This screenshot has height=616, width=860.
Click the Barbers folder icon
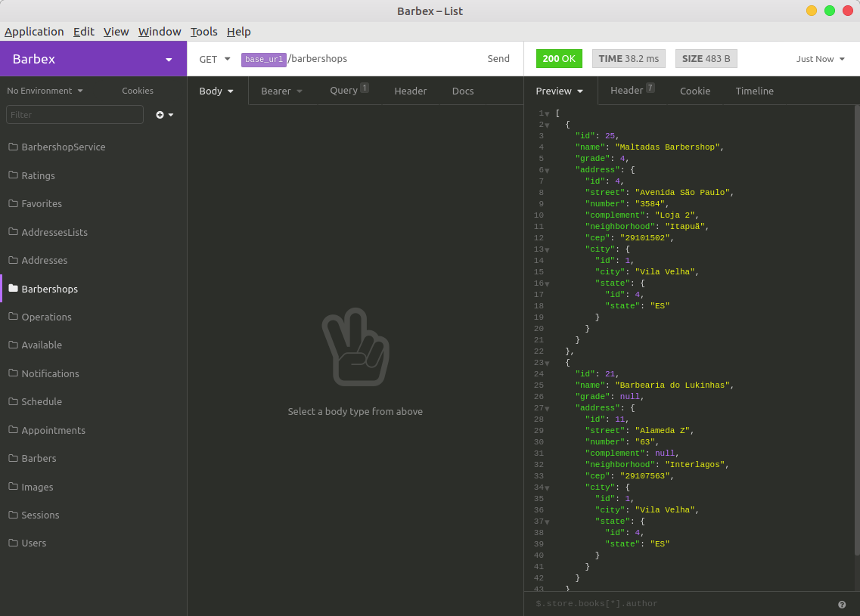coord(13,457)
